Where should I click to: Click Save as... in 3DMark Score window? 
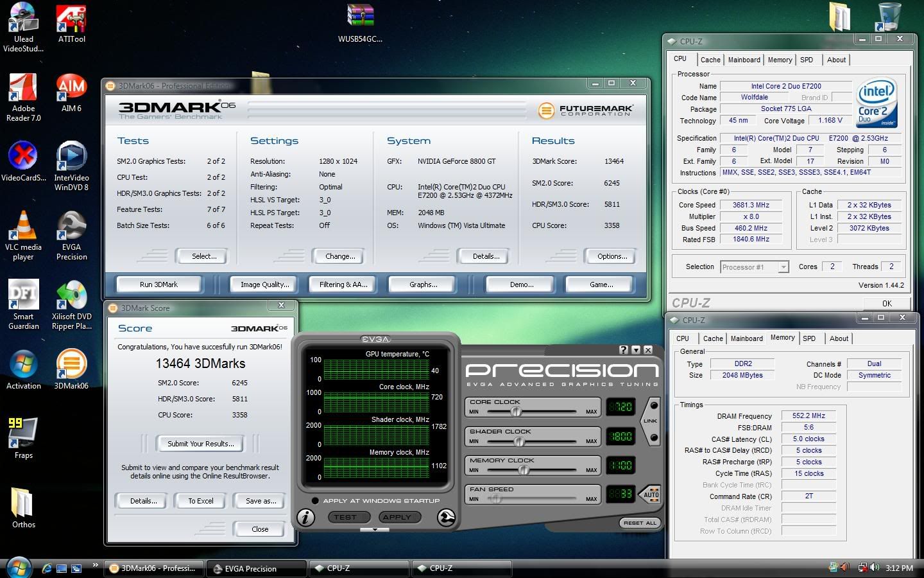pyautogui.click(x=261, y=501)
